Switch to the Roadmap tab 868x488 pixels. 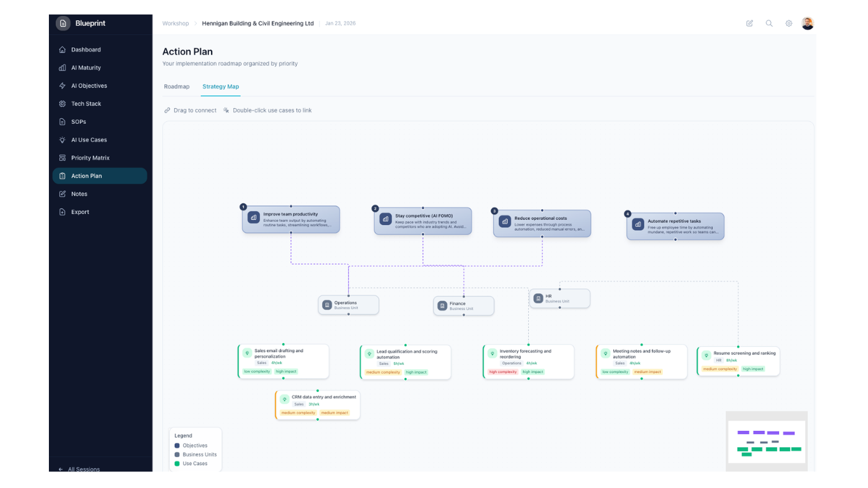pos(177,86)
